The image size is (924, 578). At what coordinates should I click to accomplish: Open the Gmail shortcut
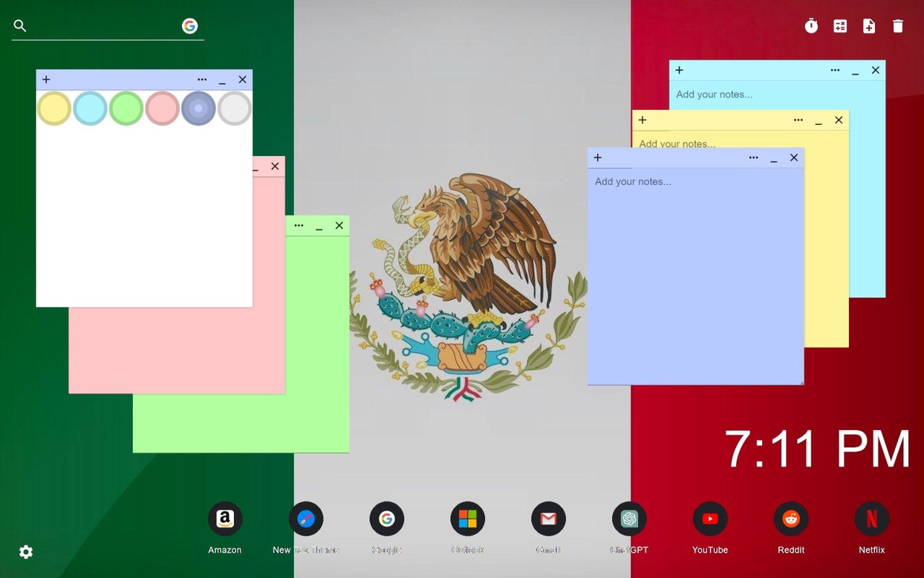[x=549, y=519]
